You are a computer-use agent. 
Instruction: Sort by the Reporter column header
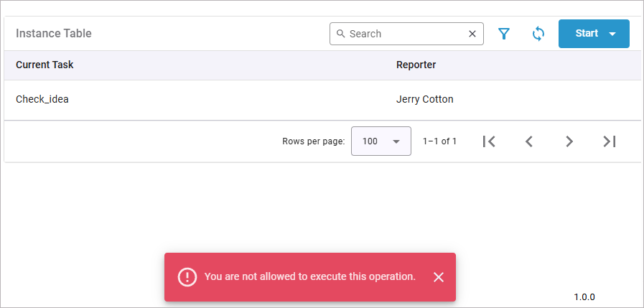click(x=416, y=65)
